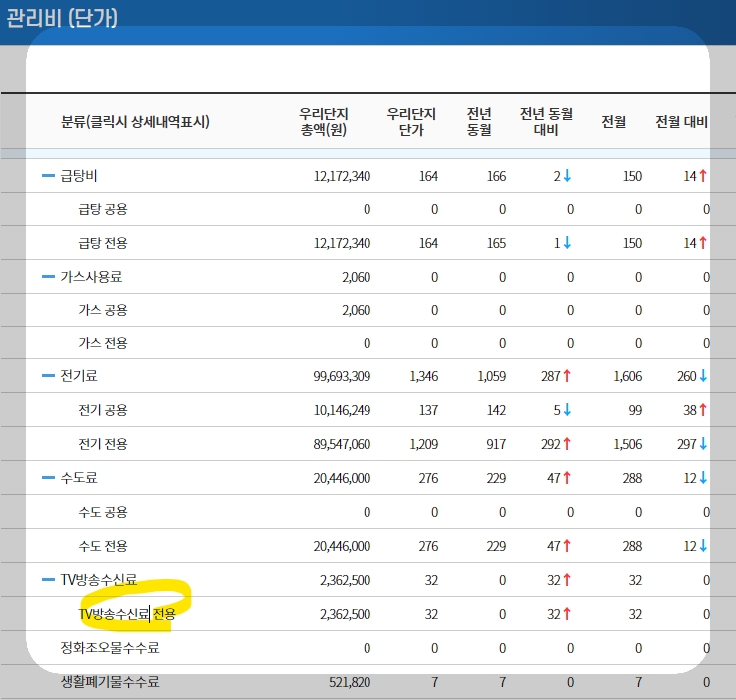Click the 166 prior-year value for 급탕비
The image size is (736, 700).
tap(496, 176)
